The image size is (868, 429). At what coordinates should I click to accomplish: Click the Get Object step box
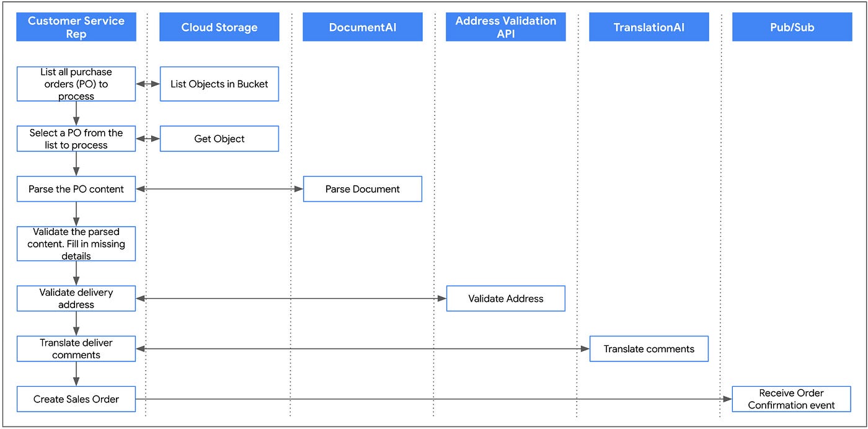[219, 138]
